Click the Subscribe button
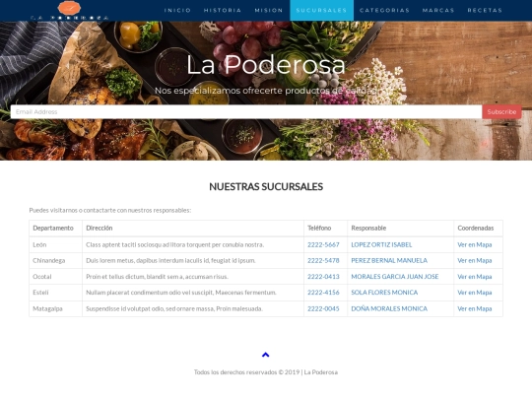Image resolution: width=532 pixels, height=399 pixels. (501, 112)
